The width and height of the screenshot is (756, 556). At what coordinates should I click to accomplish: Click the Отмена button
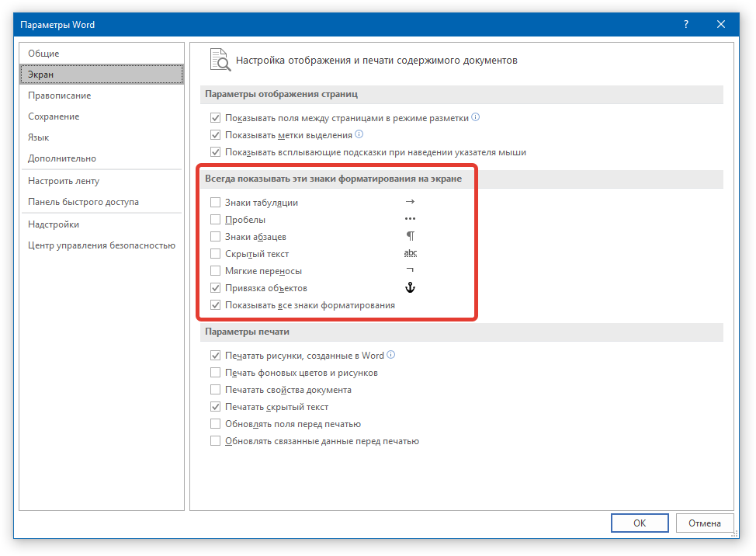[x=705, y=523]
